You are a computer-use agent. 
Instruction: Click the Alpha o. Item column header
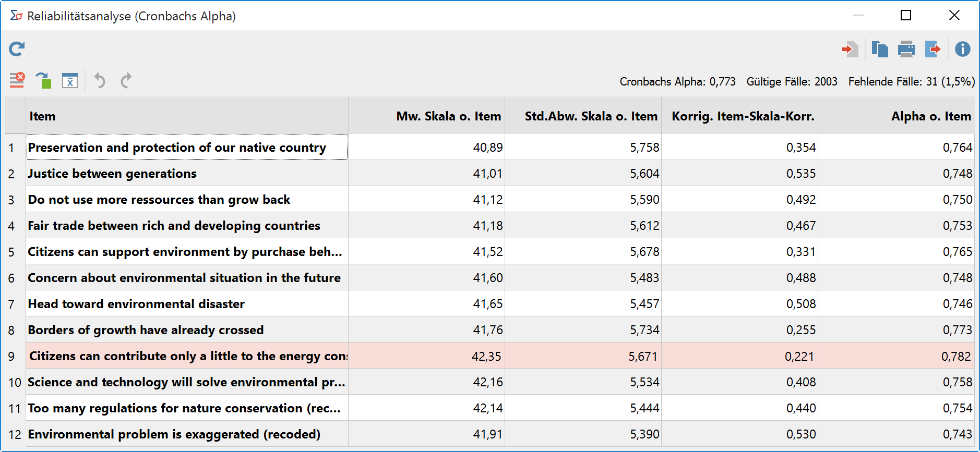point(897,116)
